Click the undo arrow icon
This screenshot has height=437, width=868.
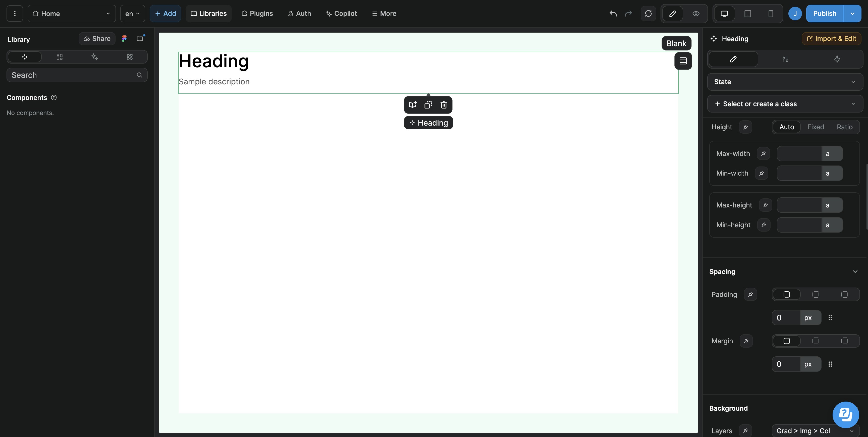(613, 14)
